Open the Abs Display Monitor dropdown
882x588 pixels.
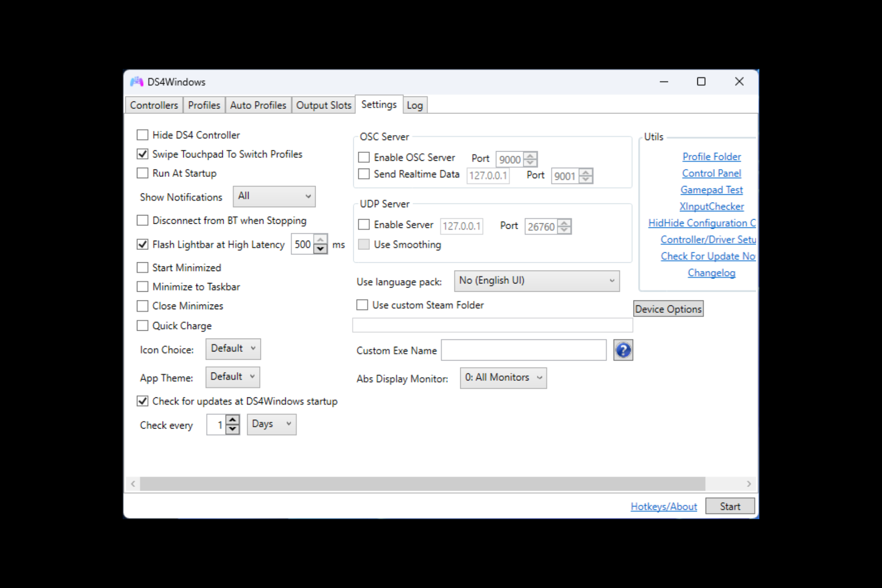point(503,378)
